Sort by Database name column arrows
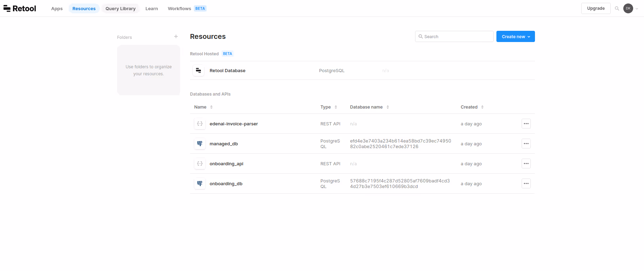 pos(388,107)
